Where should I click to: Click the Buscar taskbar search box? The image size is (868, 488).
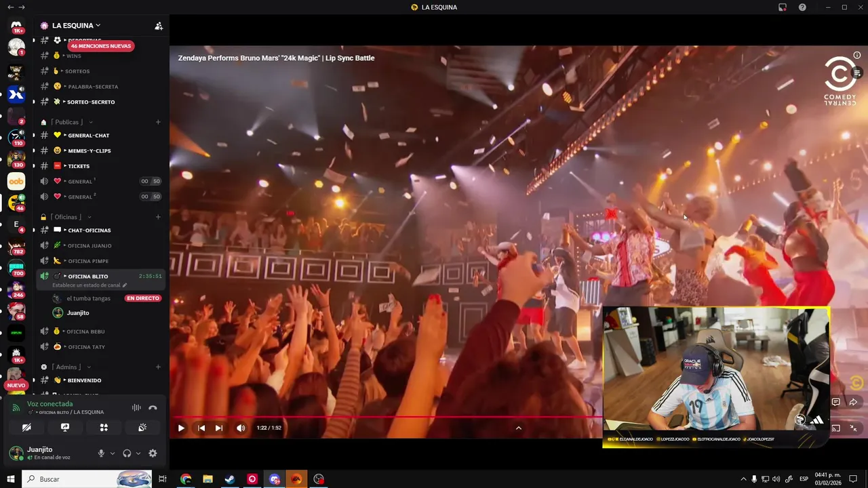[88, 479]
